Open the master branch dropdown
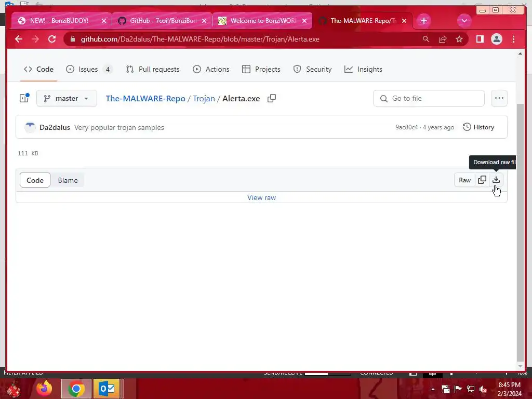 (66, 98)
